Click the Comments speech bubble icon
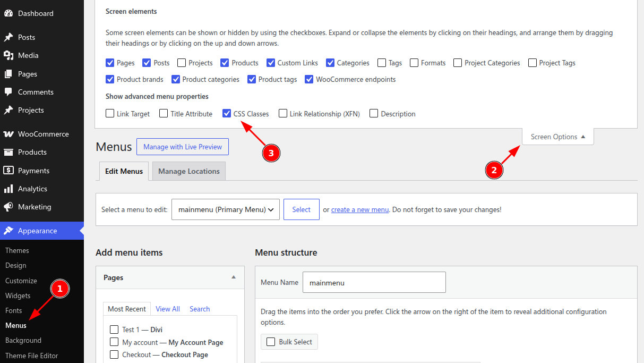 (8, 92)
